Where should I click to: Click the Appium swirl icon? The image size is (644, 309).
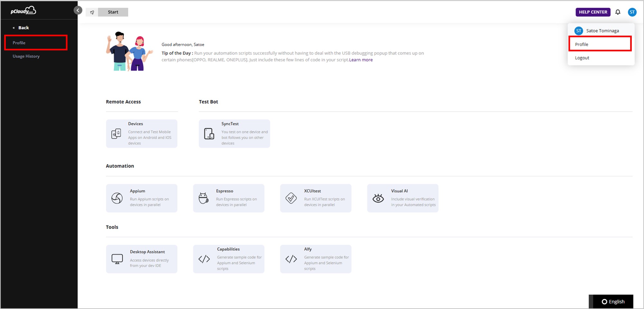pyautogui.click(x=117, y=198)
